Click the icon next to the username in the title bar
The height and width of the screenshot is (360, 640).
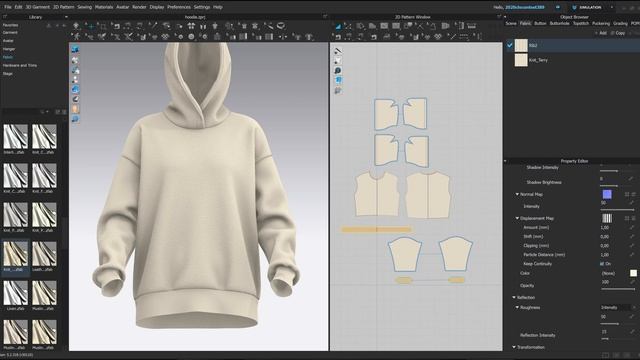558,7
